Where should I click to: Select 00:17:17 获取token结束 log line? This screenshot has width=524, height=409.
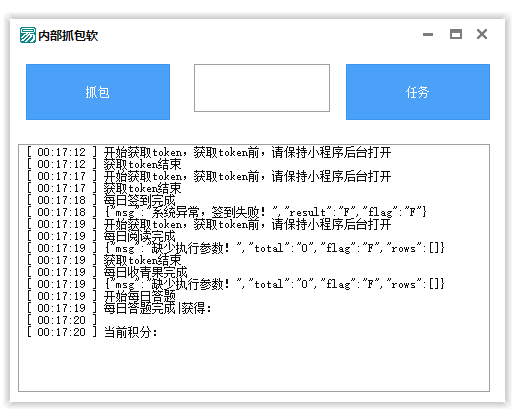click(104, 188)
